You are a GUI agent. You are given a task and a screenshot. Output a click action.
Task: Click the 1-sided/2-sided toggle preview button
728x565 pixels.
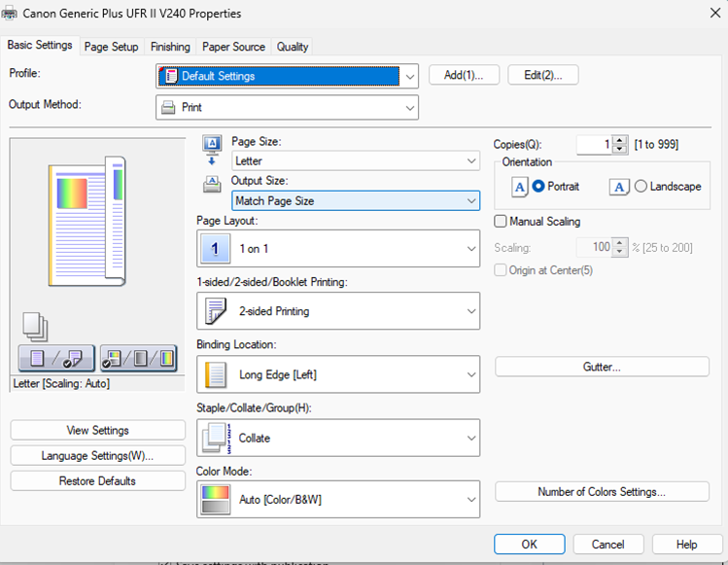tap(56, 358)
